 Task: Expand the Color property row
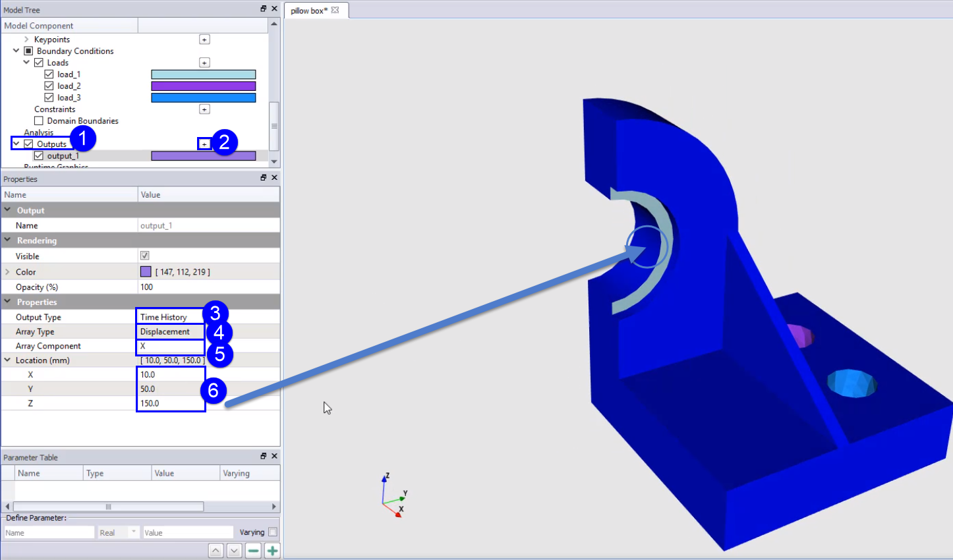coord(7,271)
